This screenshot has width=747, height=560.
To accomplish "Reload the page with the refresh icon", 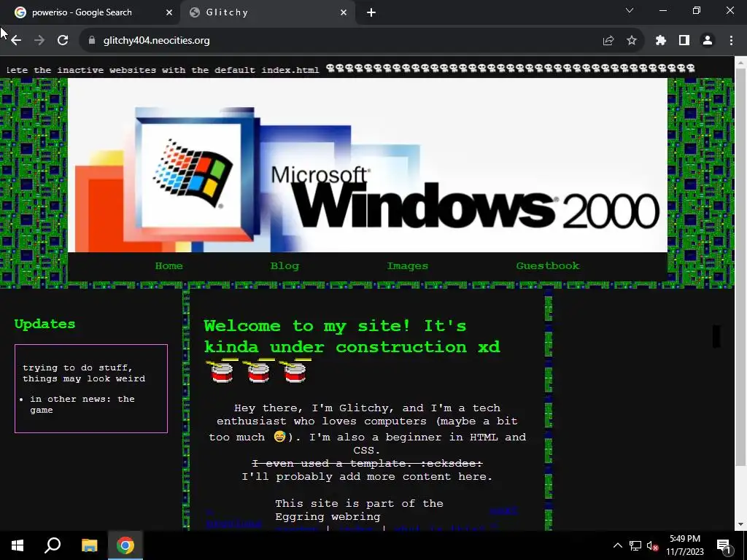I will click(63, 41).
